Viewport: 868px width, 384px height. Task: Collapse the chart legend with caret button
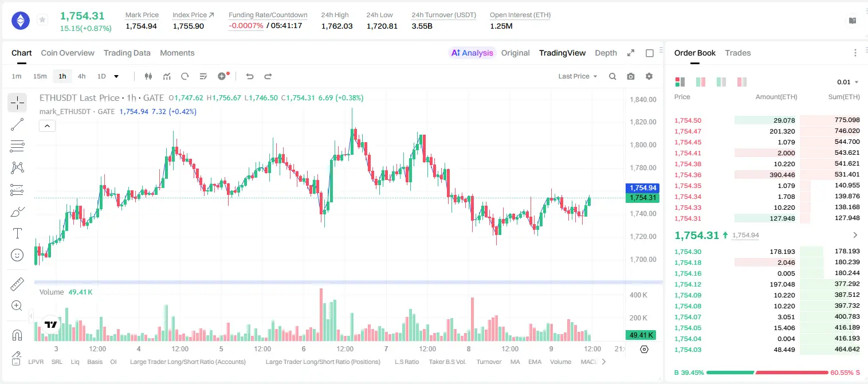[x=47, y=126]
